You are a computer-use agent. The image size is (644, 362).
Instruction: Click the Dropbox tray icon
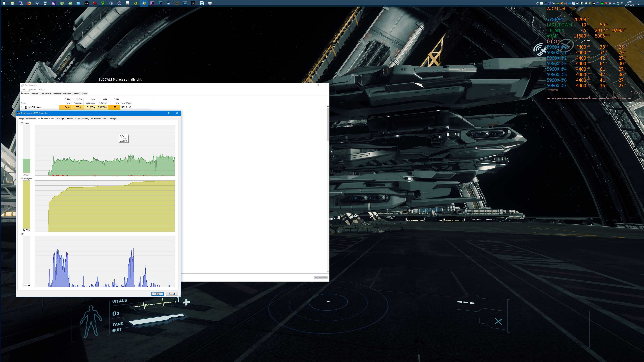(x=586, y=3)
